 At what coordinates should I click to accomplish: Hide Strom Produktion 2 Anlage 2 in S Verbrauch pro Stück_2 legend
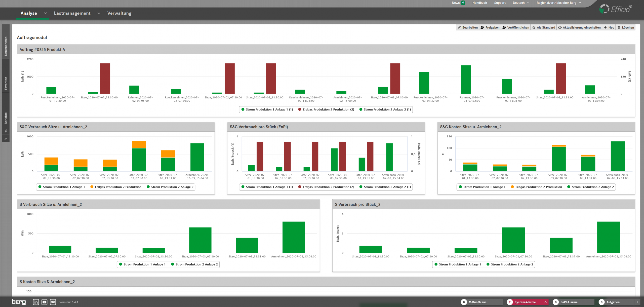pyautogui.click(x=510, y=264)
